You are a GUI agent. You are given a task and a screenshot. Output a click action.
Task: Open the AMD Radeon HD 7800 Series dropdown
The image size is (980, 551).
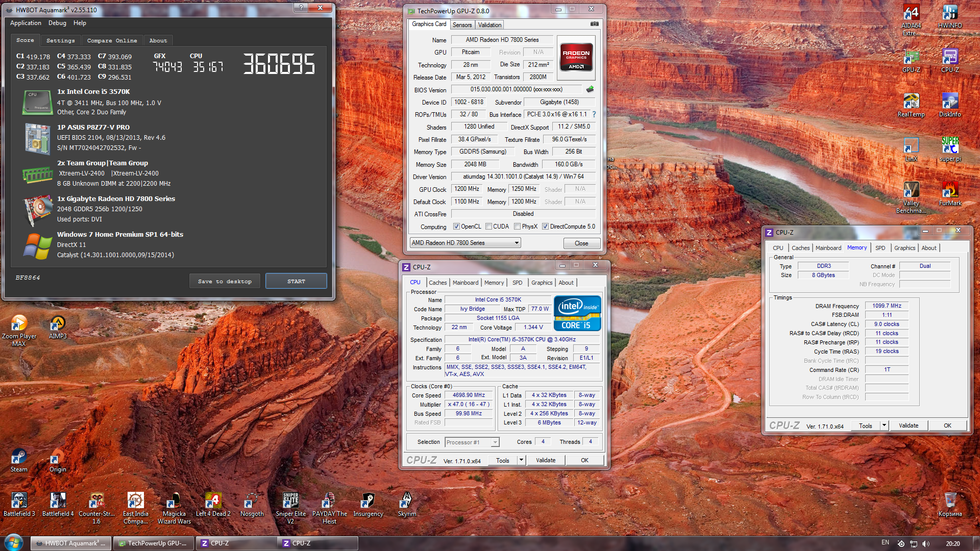click(465, 243)
